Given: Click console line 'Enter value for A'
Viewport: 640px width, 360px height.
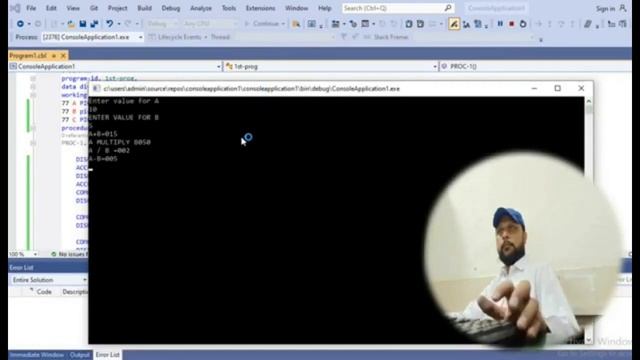Looking at the screenshot, I should coord(124,101).
